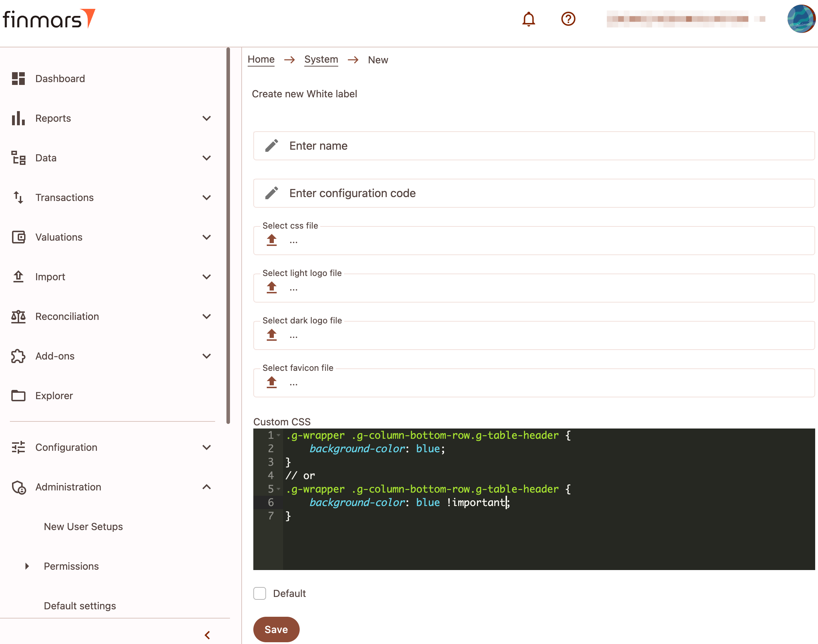Open the help question mark icon
818x644 pixels.
[x=568, y=19]
